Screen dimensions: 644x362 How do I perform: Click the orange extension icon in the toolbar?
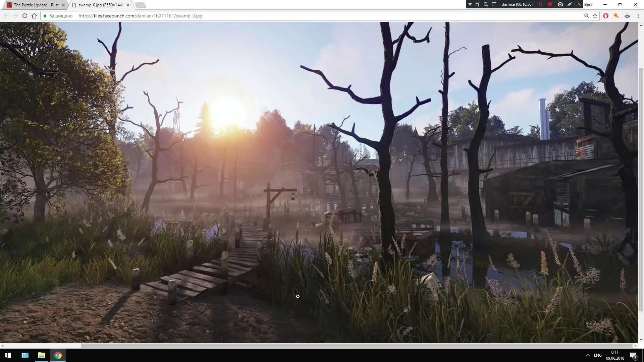pos(616,16)
